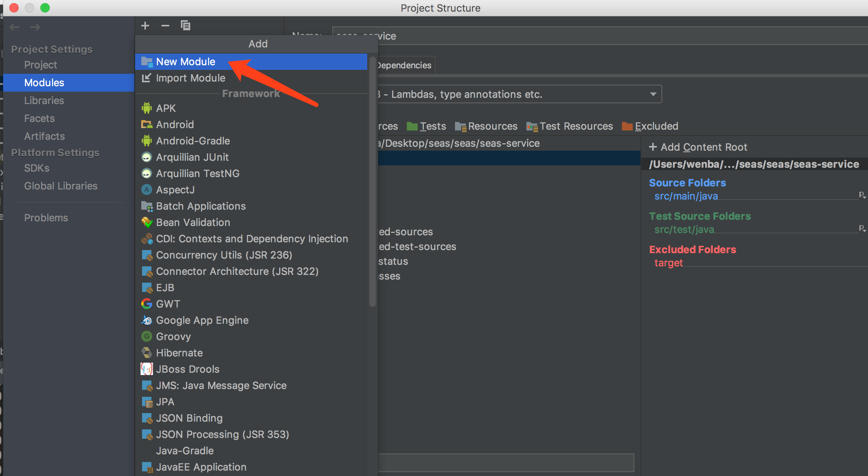Click the Copy module toolbar icon
Viewport: 868px width, 476px height.
tap(186, 26)
